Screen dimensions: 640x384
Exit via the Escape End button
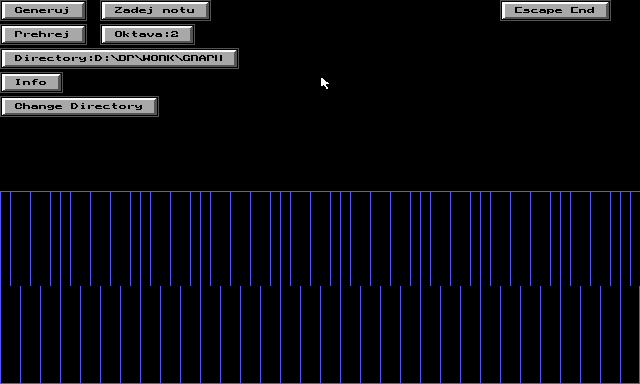tap(555, 10)
